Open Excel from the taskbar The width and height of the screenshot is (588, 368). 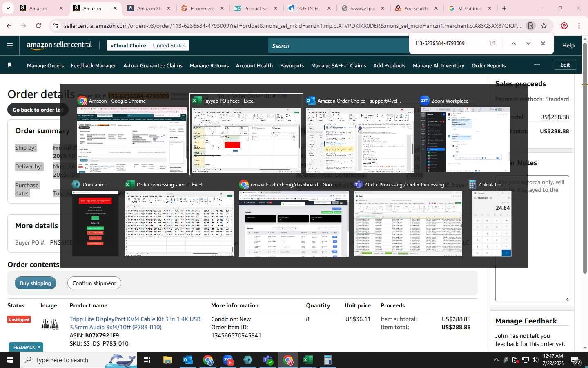click(x=308, y=360)
